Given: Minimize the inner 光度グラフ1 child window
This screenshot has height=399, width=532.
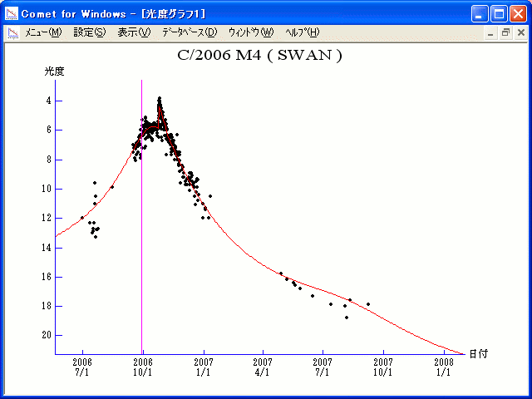Looking at the screenshot, I should (x=491, y=32).
